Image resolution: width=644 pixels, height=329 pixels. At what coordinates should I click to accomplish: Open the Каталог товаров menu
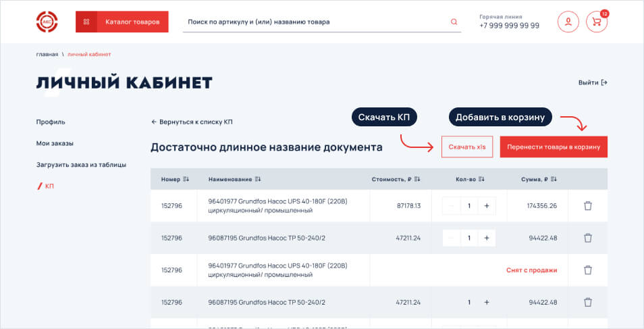[122, 22]
